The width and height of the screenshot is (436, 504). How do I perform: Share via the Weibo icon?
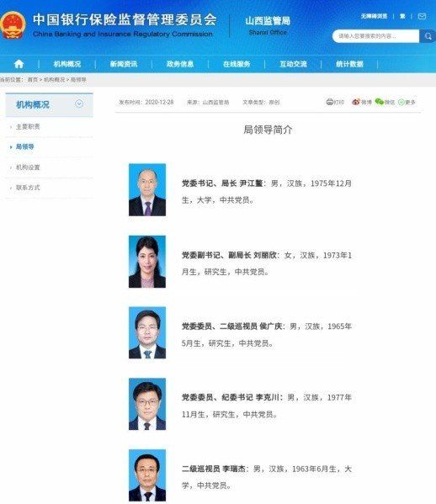(x=355, y=102)
